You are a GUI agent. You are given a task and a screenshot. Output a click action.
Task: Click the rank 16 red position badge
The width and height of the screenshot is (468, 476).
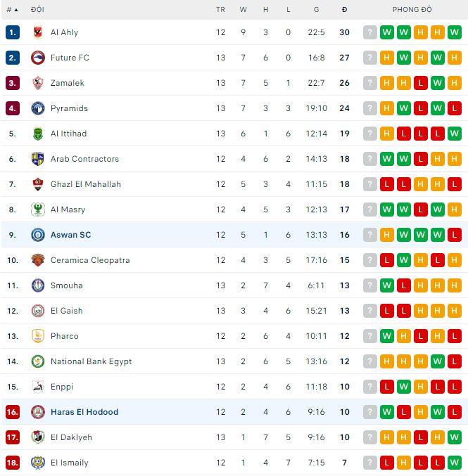coord(12,412)
